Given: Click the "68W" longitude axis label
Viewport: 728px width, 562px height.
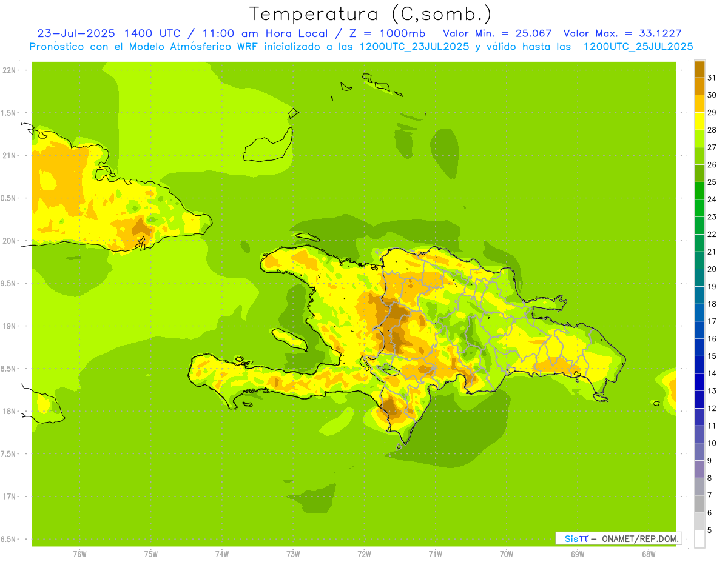Looking at the screenshot, I should tap(649, 554).
